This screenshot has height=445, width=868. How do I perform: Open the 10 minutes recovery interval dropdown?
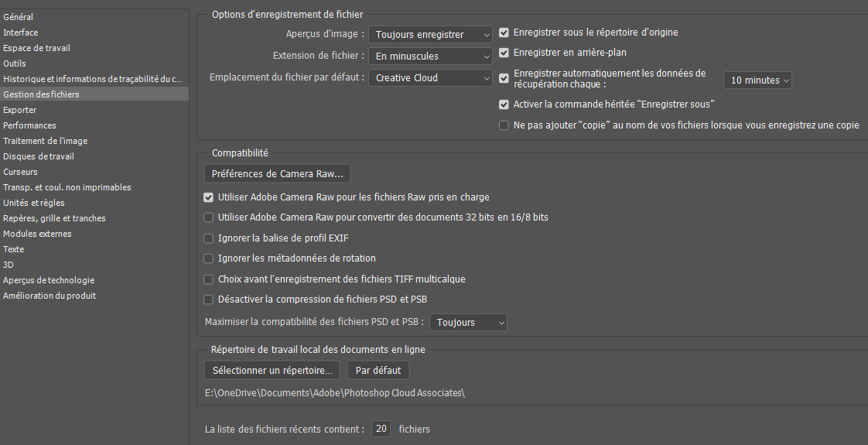[757, 80]
